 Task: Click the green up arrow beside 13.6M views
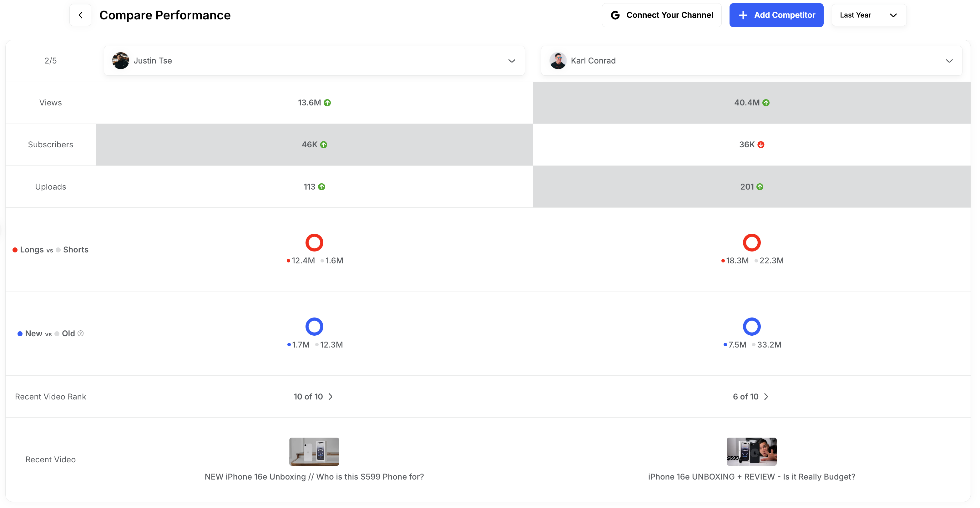(x=327, y=103)
